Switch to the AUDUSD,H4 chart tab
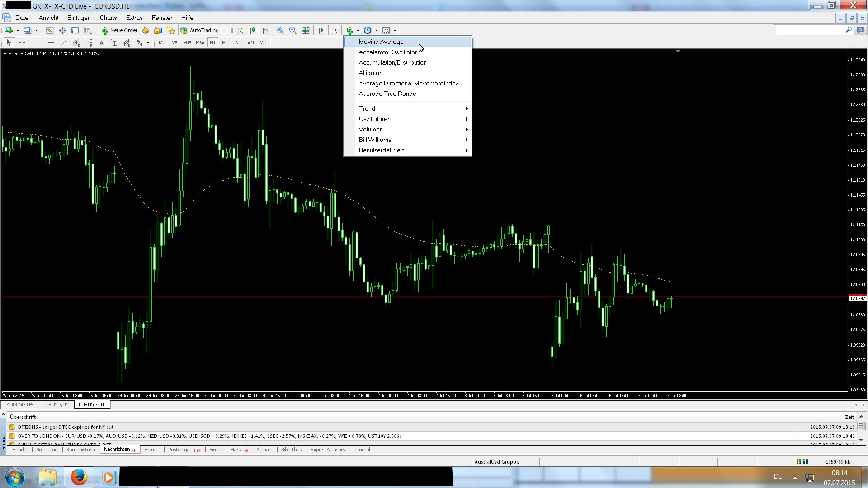Screen dimensions: 868x488 coord(19,404)
